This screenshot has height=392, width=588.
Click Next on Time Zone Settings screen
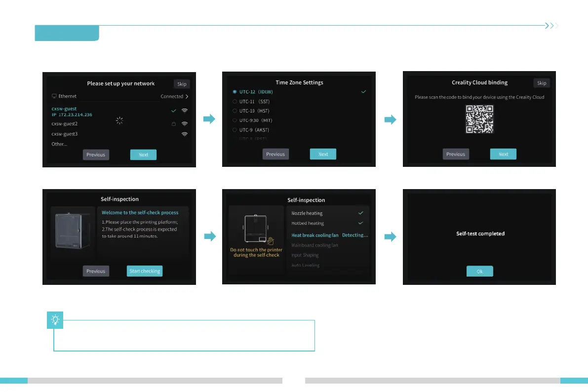323,154
